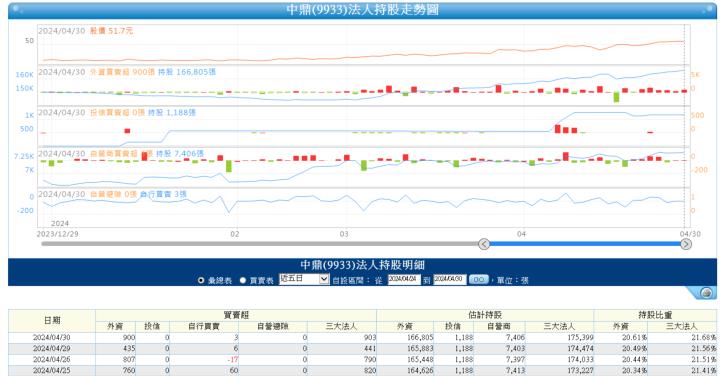
Task: Click the three-institution ratio 21.56%
Action: pyautogui.click(x=704, y=348)
